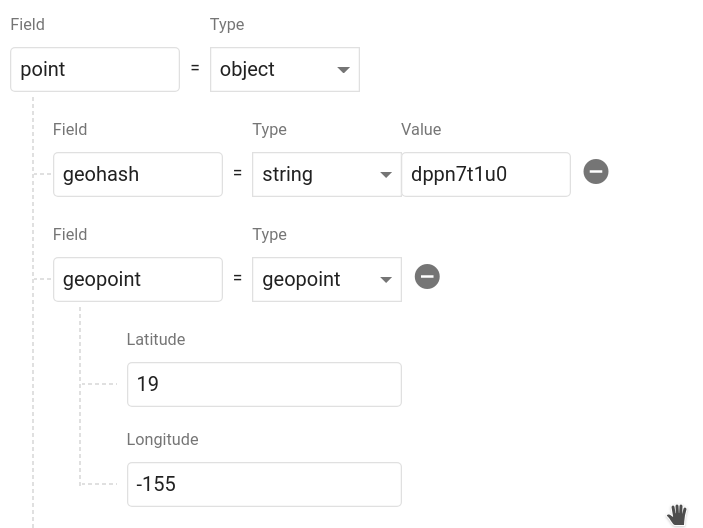Expand the string type dropdown for geohash

326,174
